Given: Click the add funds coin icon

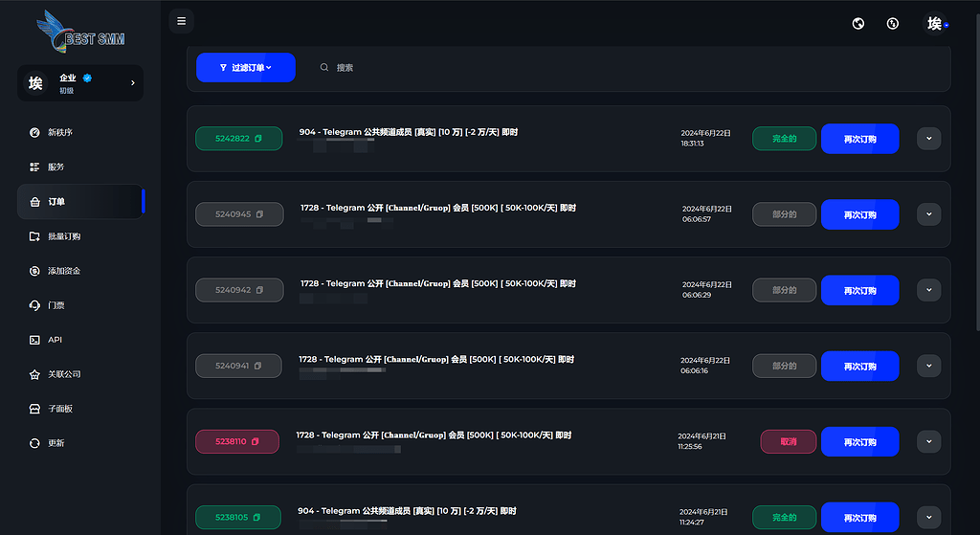Looking at the screenshot, I should [x=34, y=271].
